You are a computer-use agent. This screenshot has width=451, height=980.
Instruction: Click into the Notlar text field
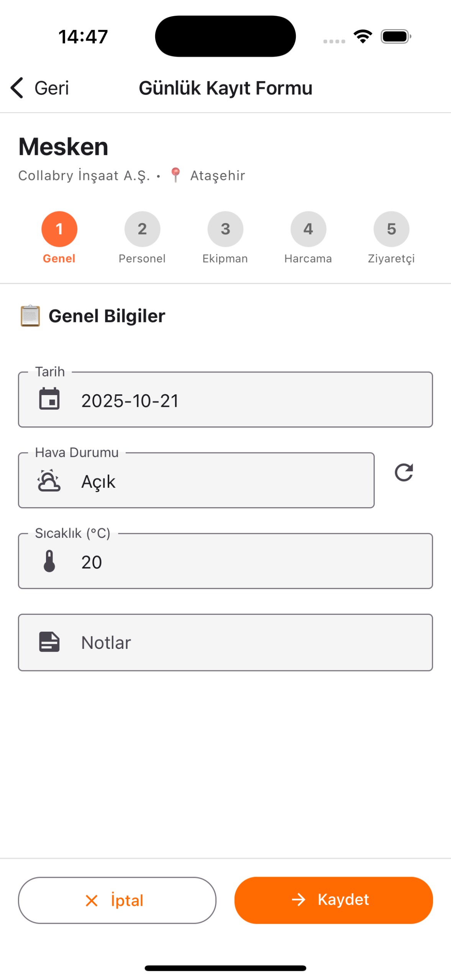point(245,642)
